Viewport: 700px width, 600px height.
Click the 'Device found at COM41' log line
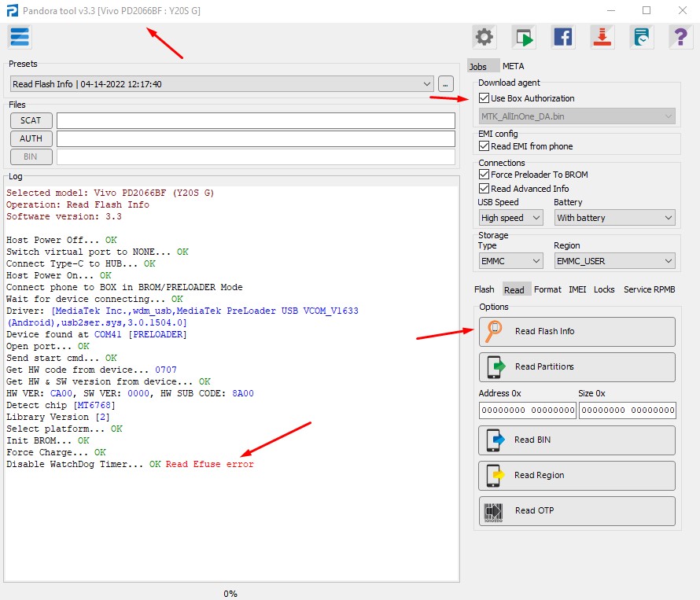pos(97,334)
